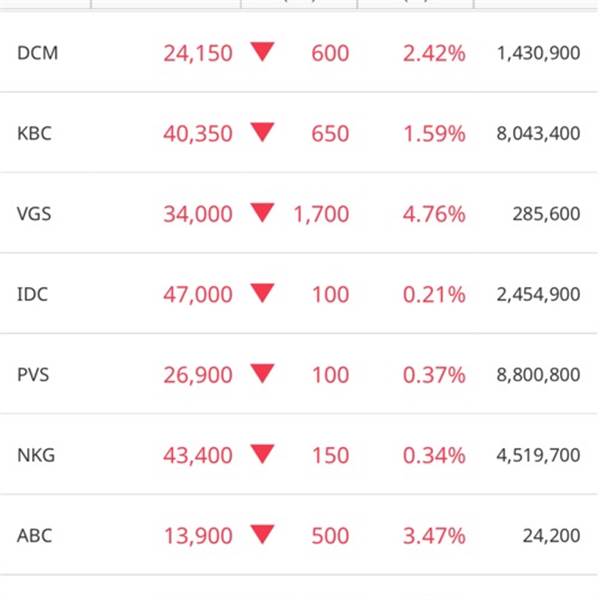This screenshot has width=600, height=600.
Task: Select the VGS ticker symbol
Action: pyautogui.click(x=34, y=214)
